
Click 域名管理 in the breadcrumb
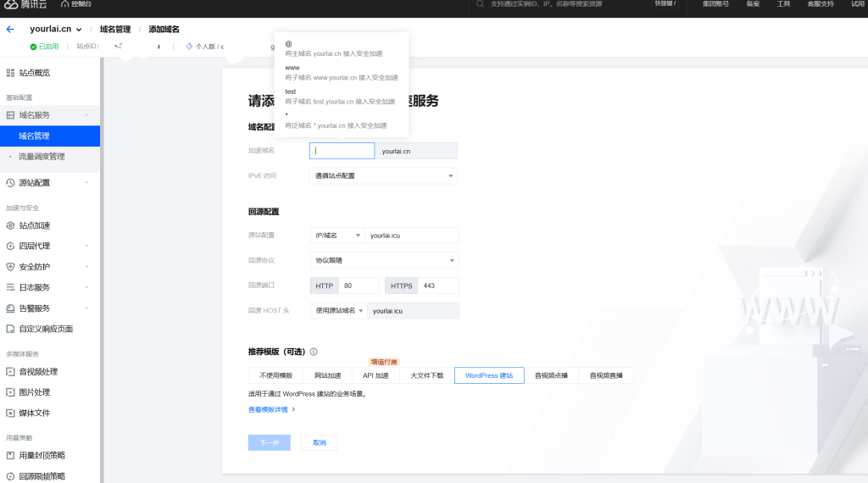click(x=115, y=30)
